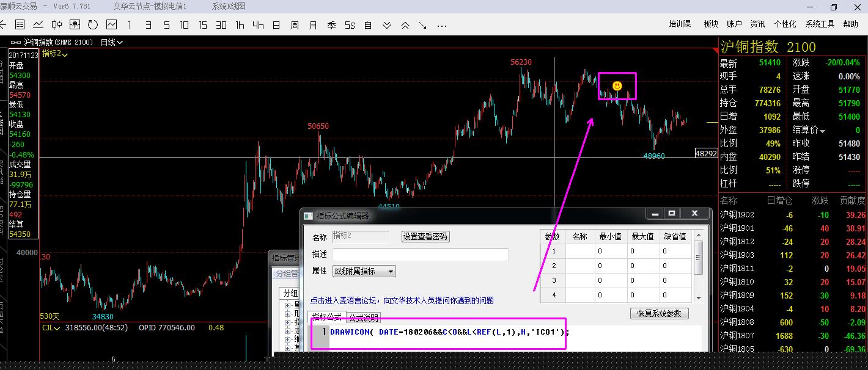Switch to candlestick chart icon
Image resolution: width=868 pixels, height=370 pixels.
(x=56, y=25)
